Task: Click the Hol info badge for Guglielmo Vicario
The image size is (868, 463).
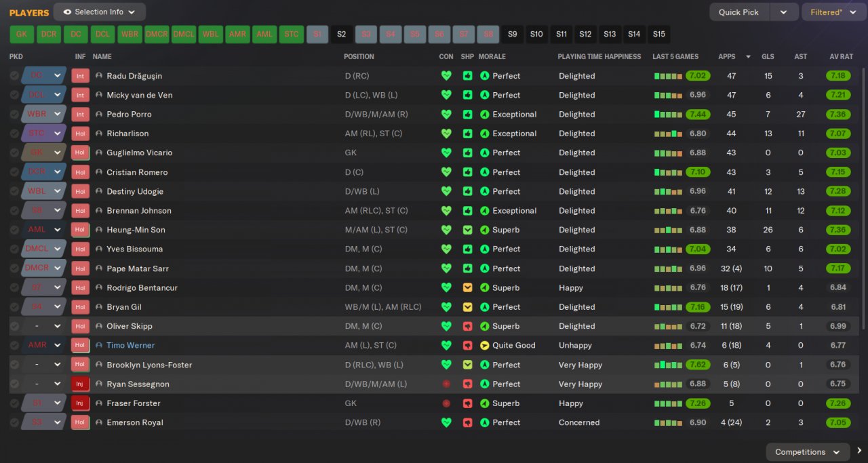Action: [x=80, y=153]
